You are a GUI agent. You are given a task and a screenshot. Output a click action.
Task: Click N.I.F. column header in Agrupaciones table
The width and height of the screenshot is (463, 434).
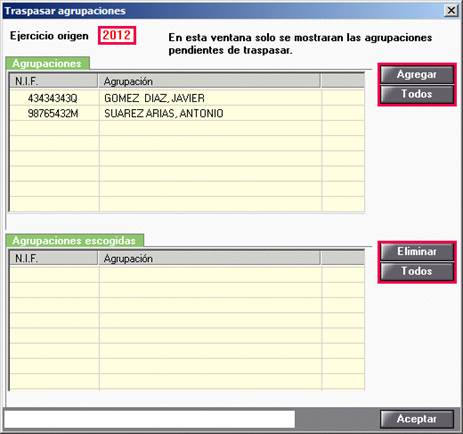53,81
